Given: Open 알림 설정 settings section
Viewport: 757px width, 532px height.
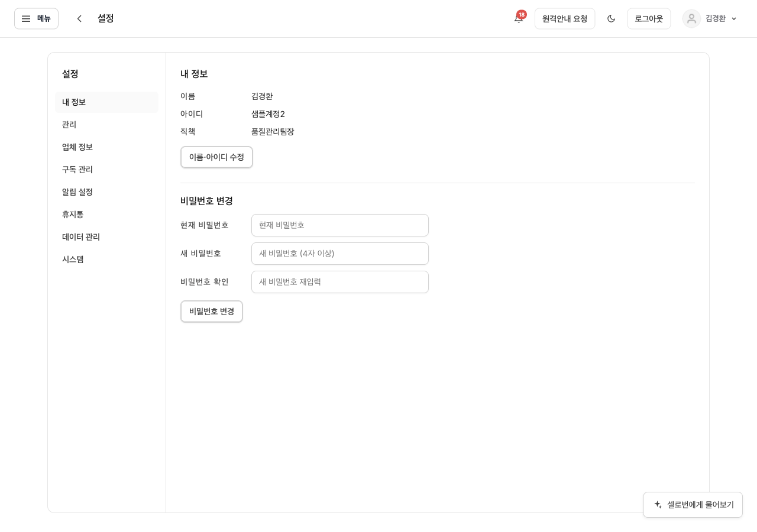Looking at the screenshot, I should coord(106,192).
